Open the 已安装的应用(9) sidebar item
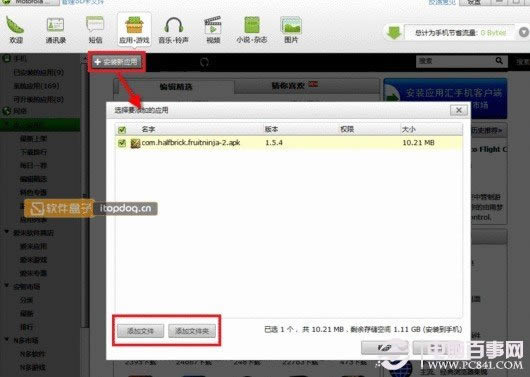Screen dimensions: 530x377 tap(39, 72)
